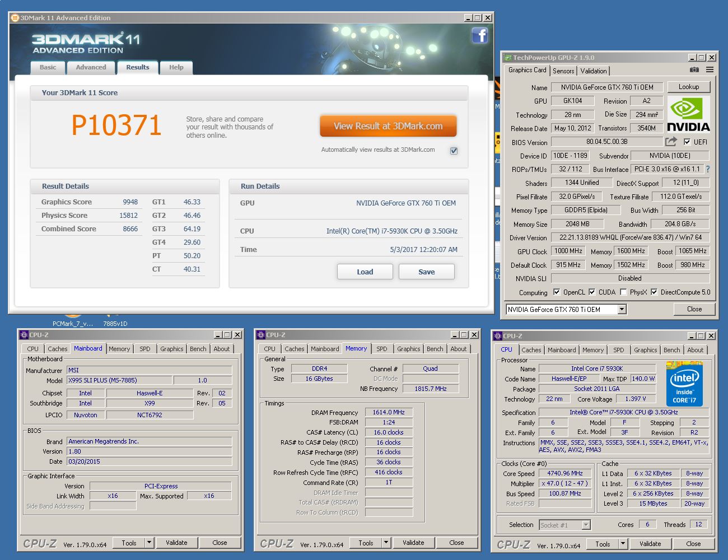The width and height of the screenshot is (728, 560).
Task: Click the 3DMark 11 title bar icon
Action: [15, 18]
